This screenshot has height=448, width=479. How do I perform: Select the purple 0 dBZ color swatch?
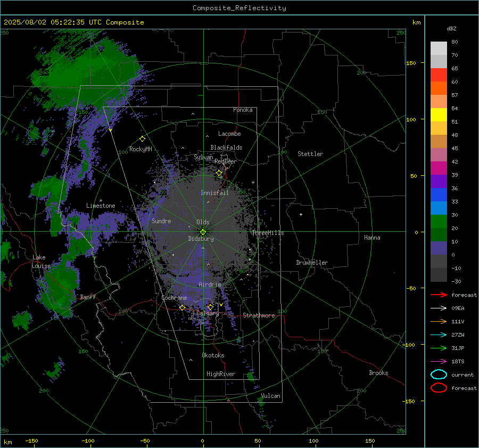point(439,248)
